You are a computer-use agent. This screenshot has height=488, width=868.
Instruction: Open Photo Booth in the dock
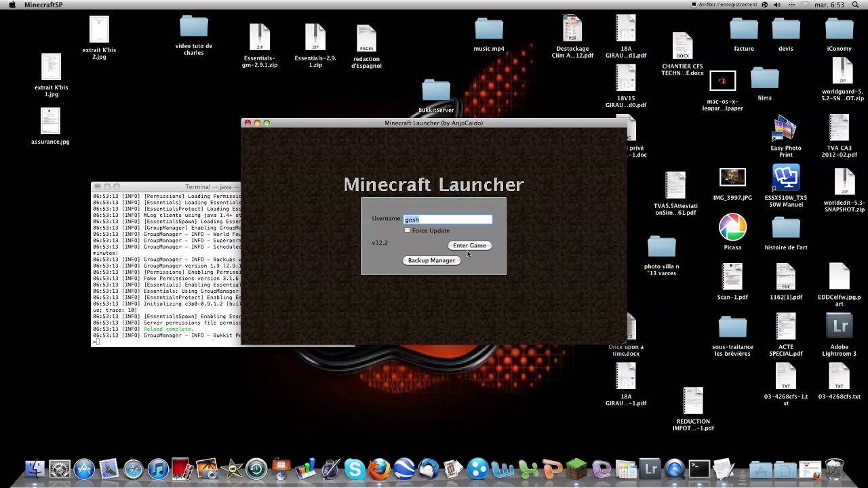click(182, 469)
